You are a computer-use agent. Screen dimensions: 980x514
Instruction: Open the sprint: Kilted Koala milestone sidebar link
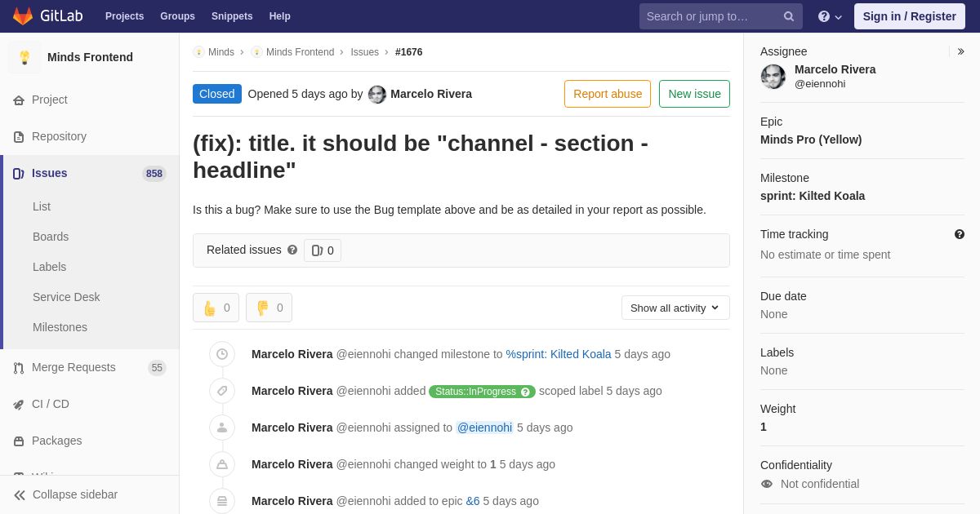[x=813, y=196]
